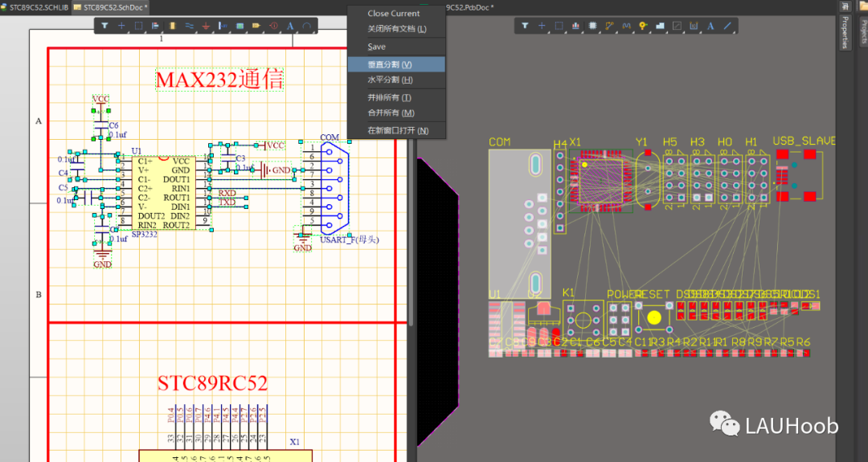Select the dimension tool in PCB toolbar
The height and width of the screenshot is (462, 868).
click(694, 26)
